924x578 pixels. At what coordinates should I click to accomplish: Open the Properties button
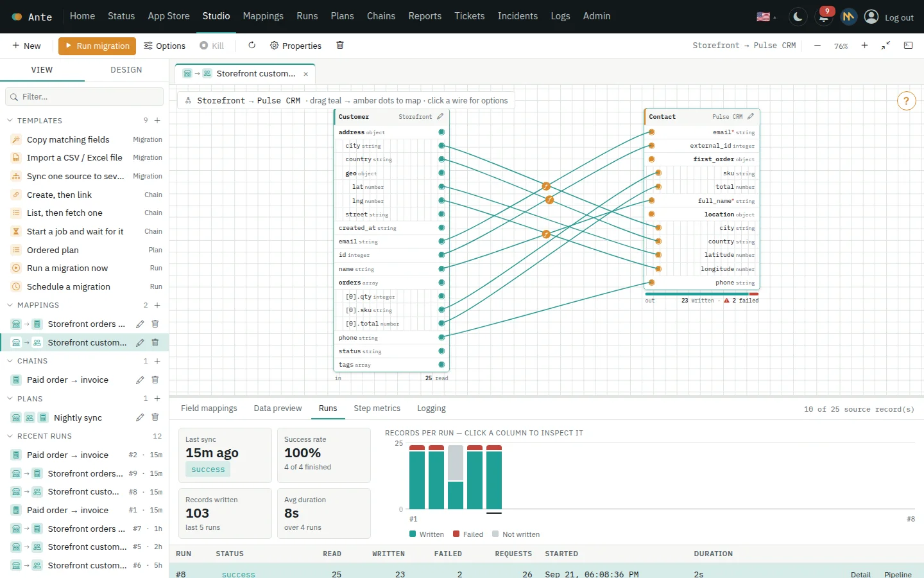tap(296, 46)
